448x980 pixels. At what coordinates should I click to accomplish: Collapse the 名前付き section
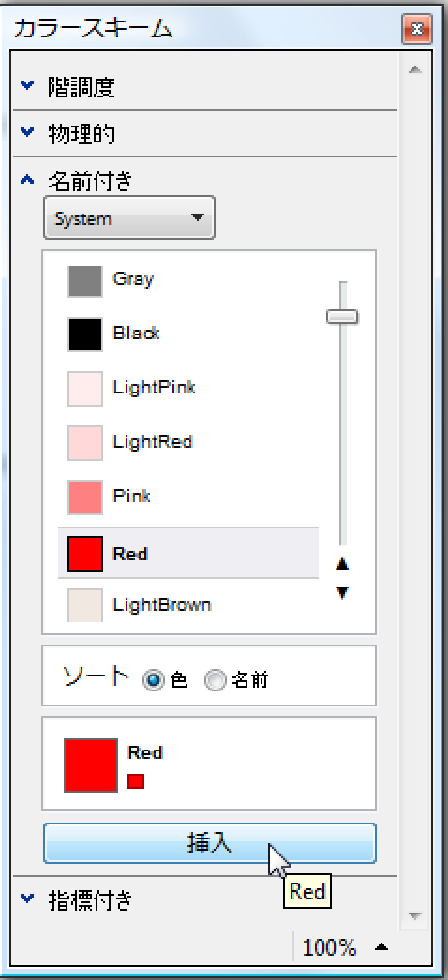[27, 181]
